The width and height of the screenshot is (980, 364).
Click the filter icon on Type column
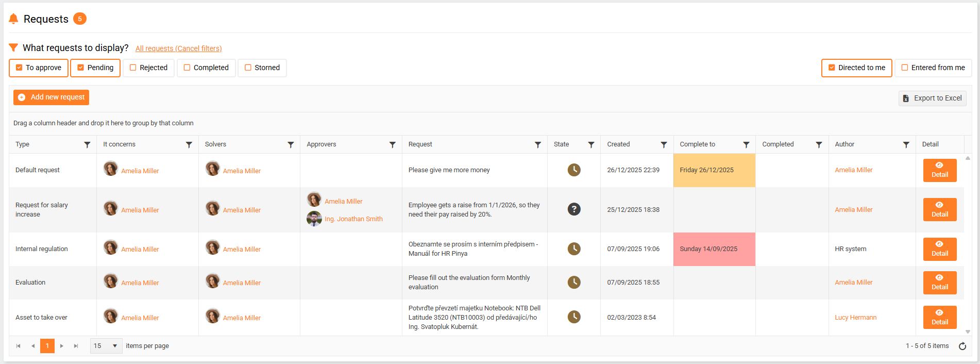tap(87, 145)
